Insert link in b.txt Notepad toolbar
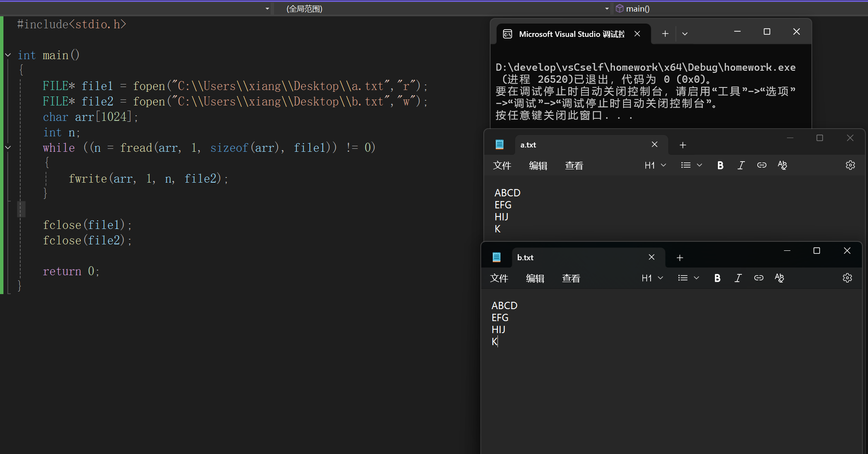868x454 pixels. point(759,278)
